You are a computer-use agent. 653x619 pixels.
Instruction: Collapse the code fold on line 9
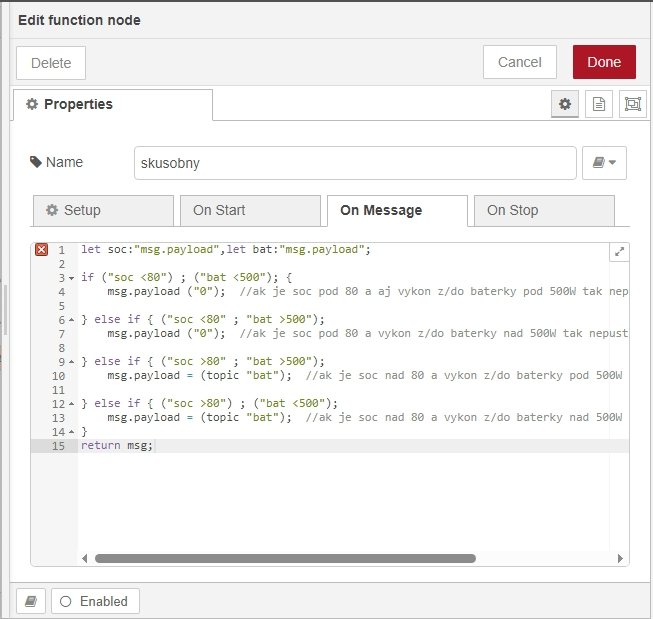click(x=72, y=362)
